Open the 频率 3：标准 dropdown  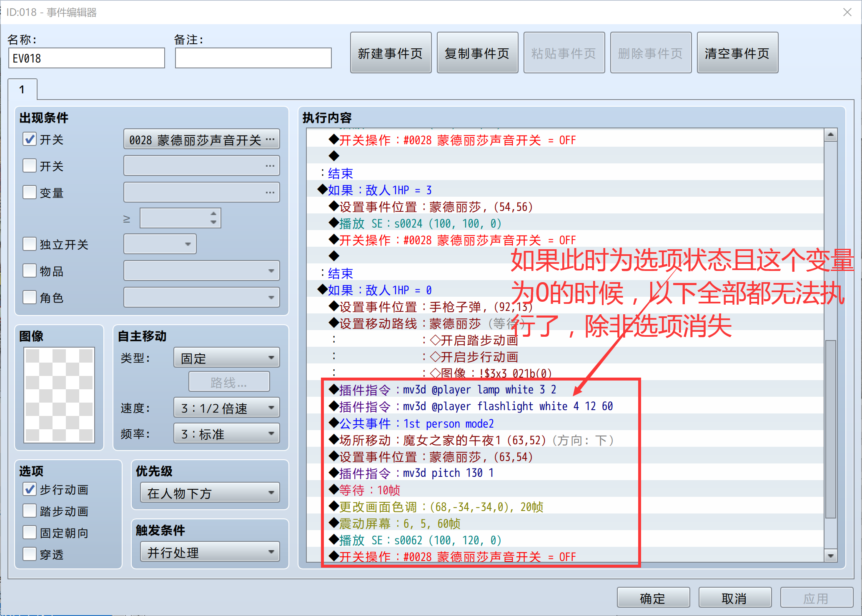(x=227, y=433)
